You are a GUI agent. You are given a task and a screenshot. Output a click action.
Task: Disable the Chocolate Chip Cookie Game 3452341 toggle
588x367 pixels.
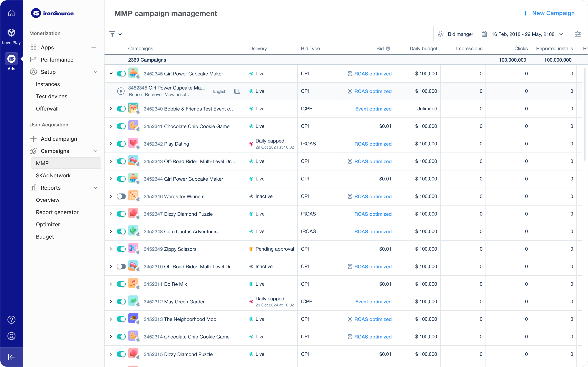[121, 126]
